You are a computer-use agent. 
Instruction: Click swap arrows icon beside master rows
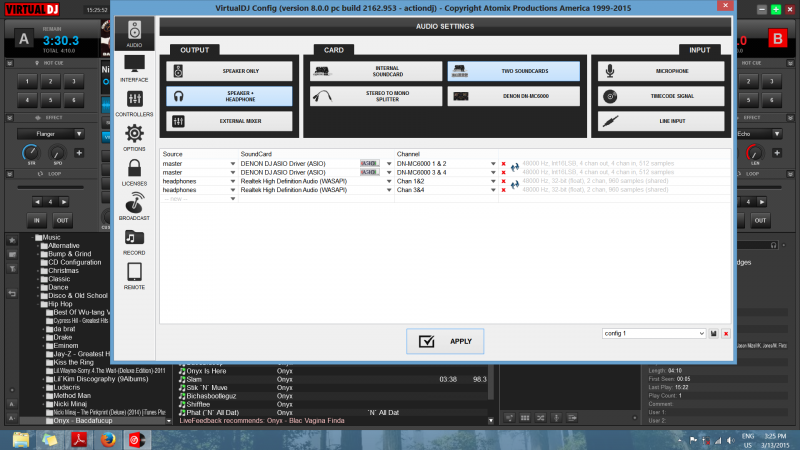[x=515, y=167]
